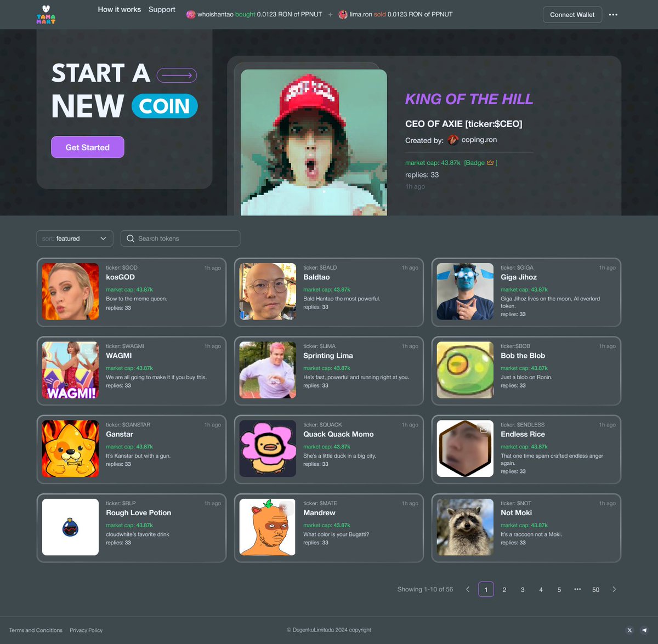
Task: Go to page 4
Action: click(x=541, y=590)
